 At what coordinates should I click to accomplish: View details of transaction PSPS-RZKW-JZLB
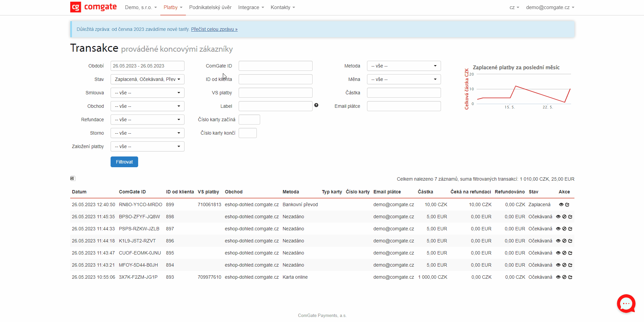coord(558,229)
